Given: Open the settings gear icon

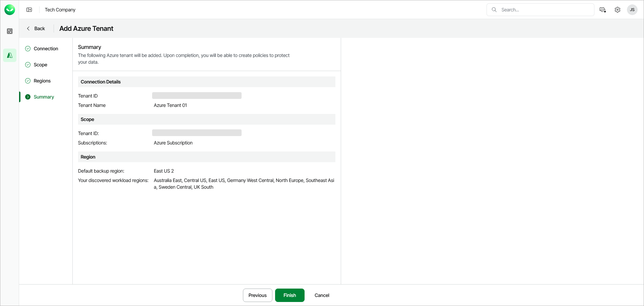Looking at the screenshot, I should (x=618, y=10).
